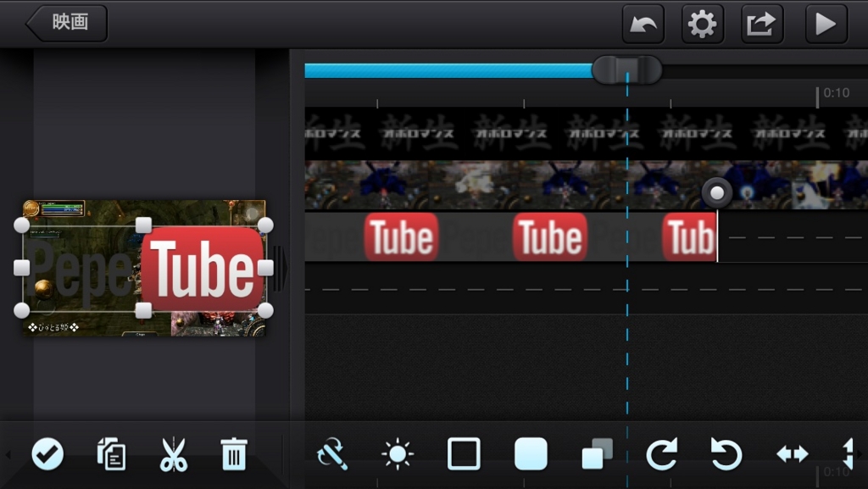Rotate clockwise with the arrow icon

click(x=661, y=454)
